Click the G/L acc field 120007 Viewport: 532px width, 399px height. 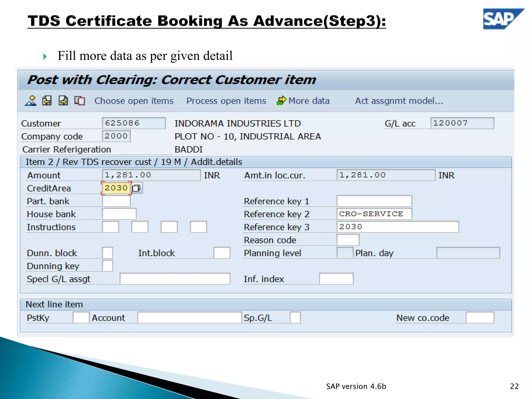(462, 123)
